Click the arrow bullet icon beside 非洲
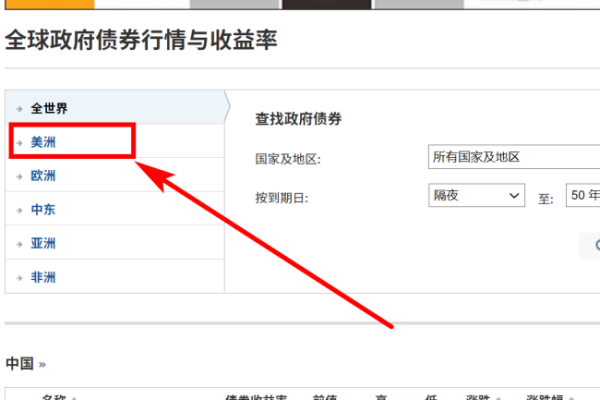 (x=19, y=277)
